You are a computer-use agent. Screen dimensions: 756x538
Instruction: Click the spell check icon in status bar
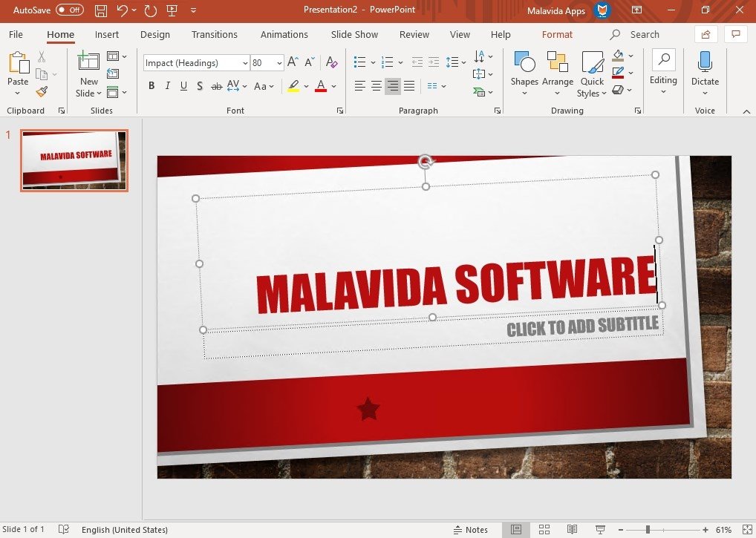tap(64, 529)
